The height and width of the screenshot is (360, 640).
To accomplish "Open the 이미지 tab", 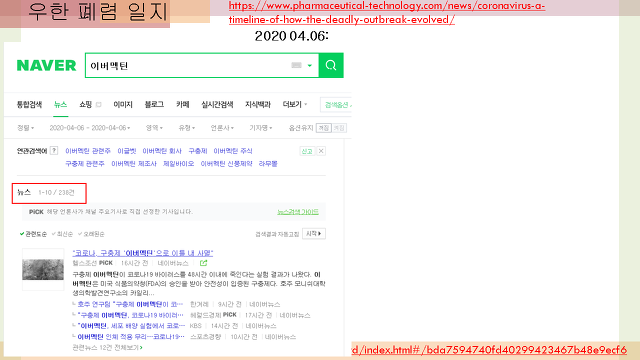I will tap(123, 104).
